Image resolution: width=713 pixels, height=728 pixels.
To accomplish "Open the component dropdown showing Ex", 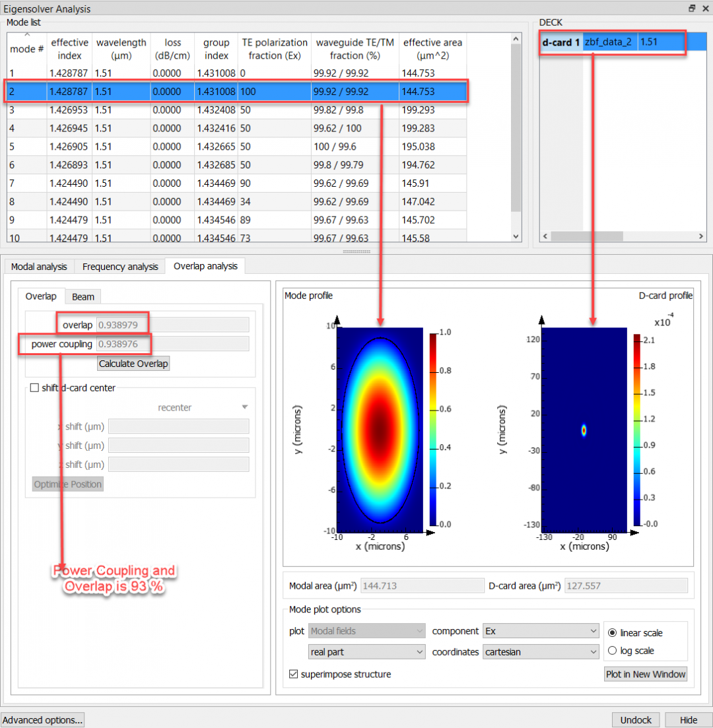I will coord(540,631).
